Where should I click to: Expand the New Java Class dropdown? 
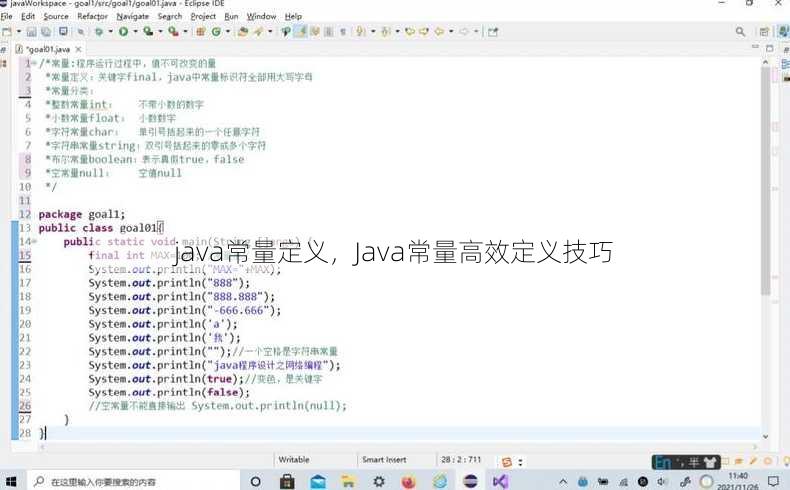pos(228,32)
